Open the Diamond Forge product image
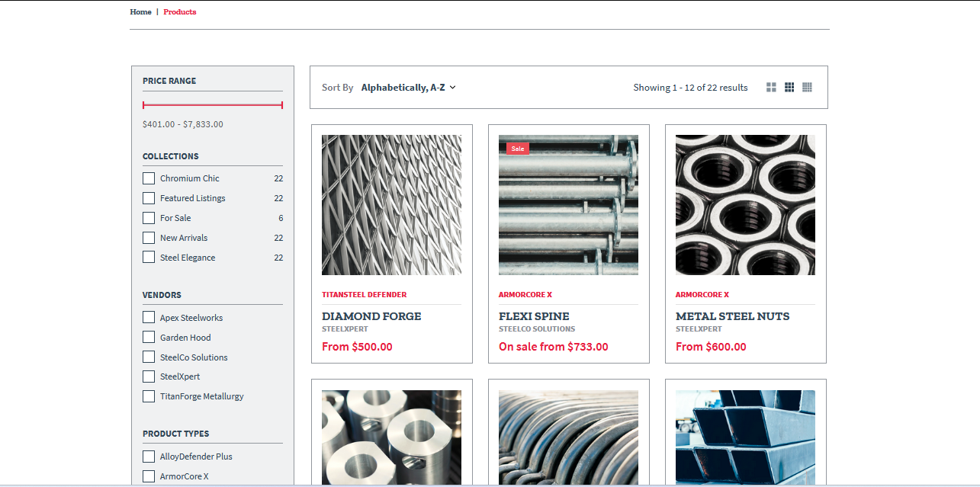980x487 pixels. point(391,205)
